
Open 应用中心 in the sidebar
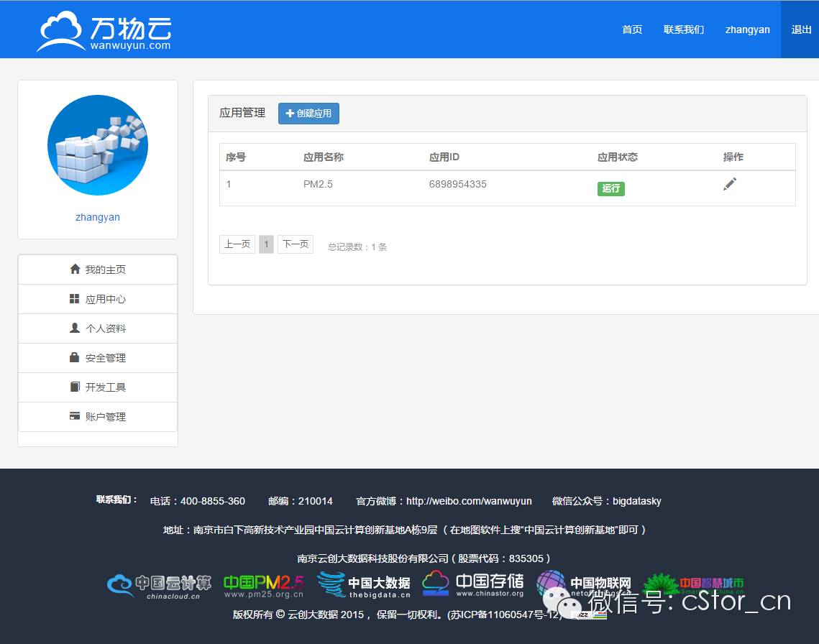[x=98, y=299]
